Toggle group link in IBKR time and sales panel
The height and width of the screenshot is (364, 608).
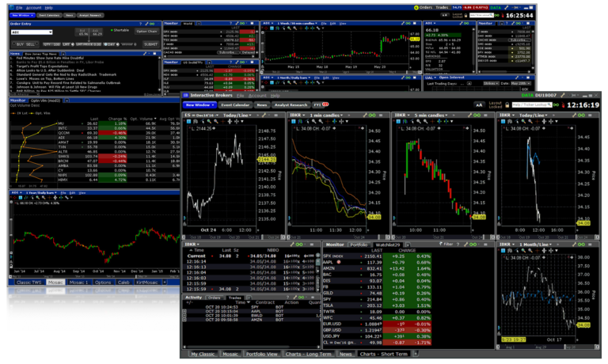[299, 245]
